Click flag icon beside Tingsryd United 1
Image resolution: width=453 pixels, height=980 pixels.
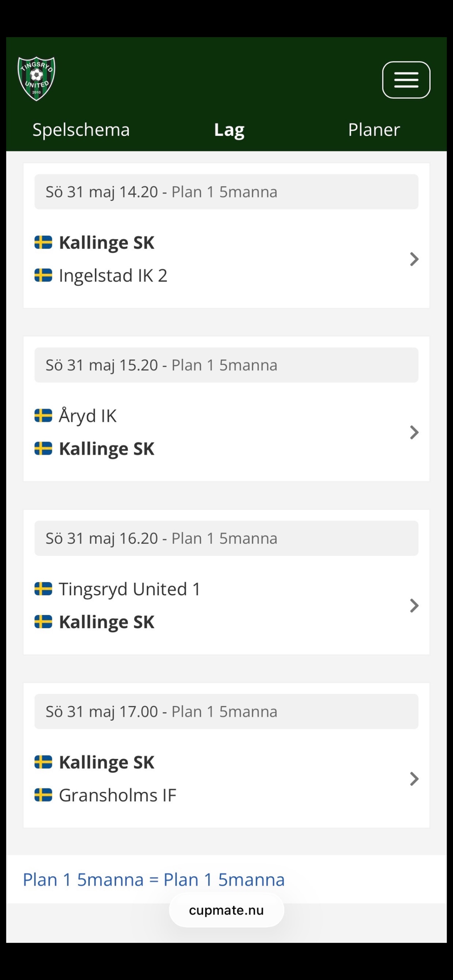pyautogui.click(x=44, y=589)
